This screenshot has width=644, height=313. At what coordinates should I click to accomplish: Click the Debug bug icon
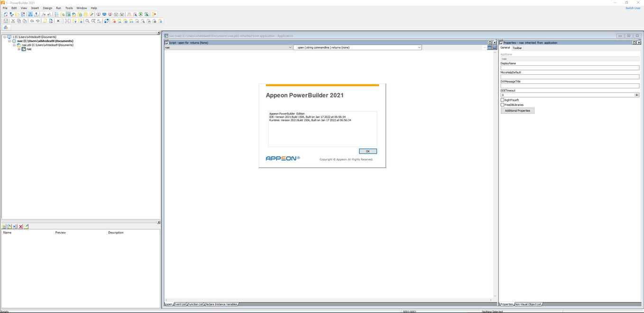pos(129,15)
